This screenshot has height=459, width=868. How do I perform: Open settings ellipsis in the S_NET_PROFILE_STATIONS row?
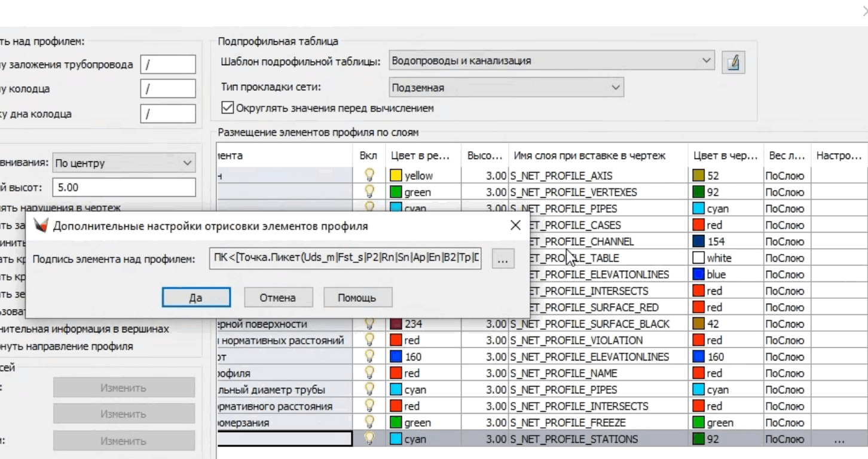click(x=839, y=439)
